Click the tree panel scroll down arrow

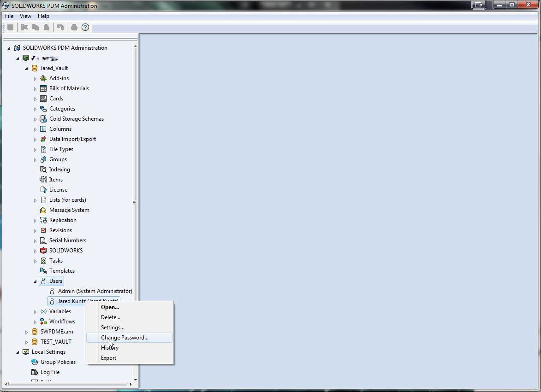coord(135,380)
